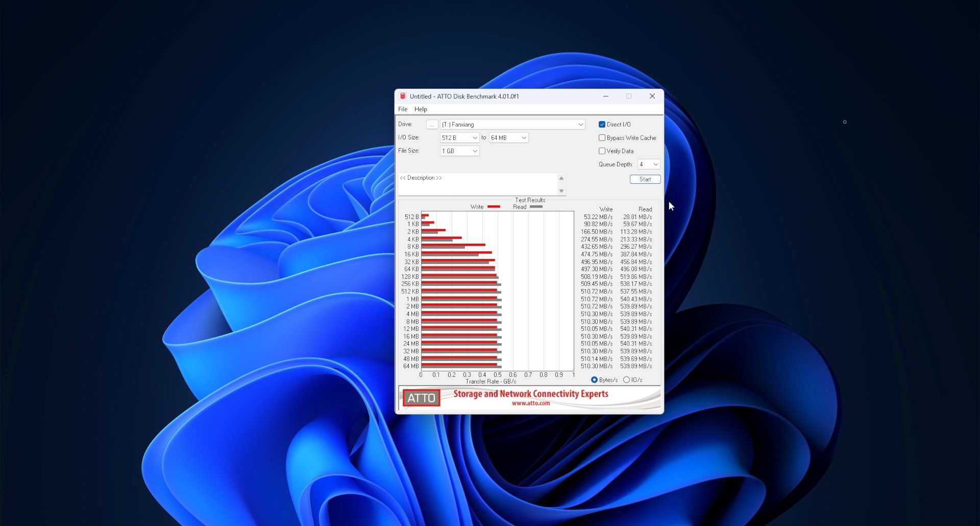This screenshot has height=526, width=980.
Task: Click the 113.28 MB/s read value
Action: pyautogui.click(x=636, y=232)
